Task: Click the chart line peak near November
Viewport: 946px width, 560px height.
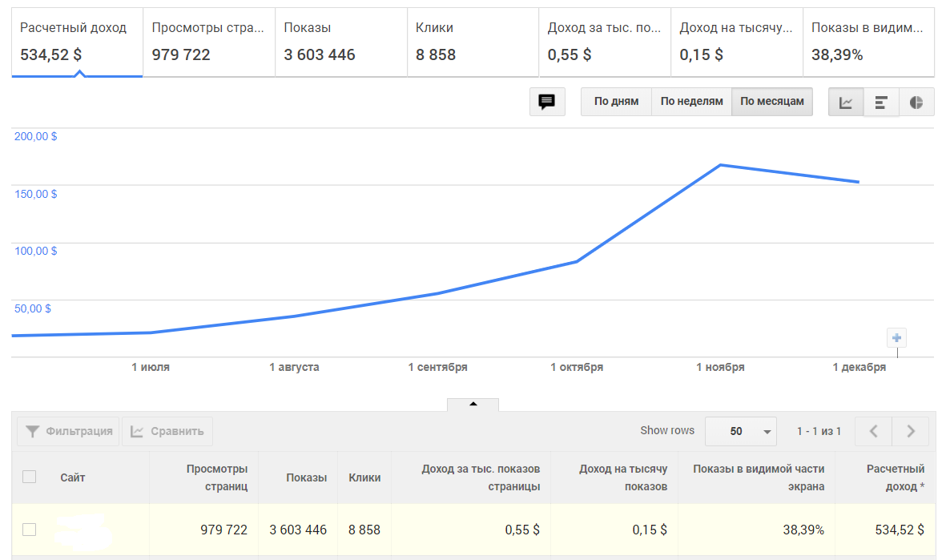Action: (720, 165)
